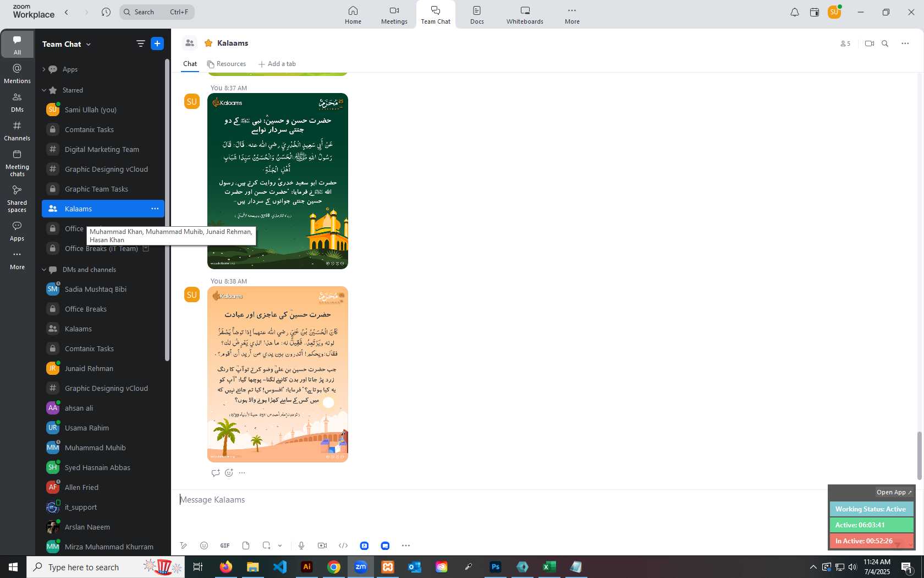
Task: Insert a code snippet icon
Action: [x=343, y=546]
